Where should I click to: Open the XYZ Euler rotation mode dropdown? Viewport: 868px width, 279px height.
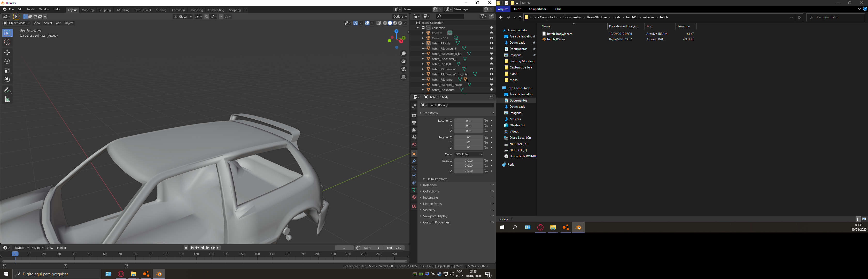(469, 154)
